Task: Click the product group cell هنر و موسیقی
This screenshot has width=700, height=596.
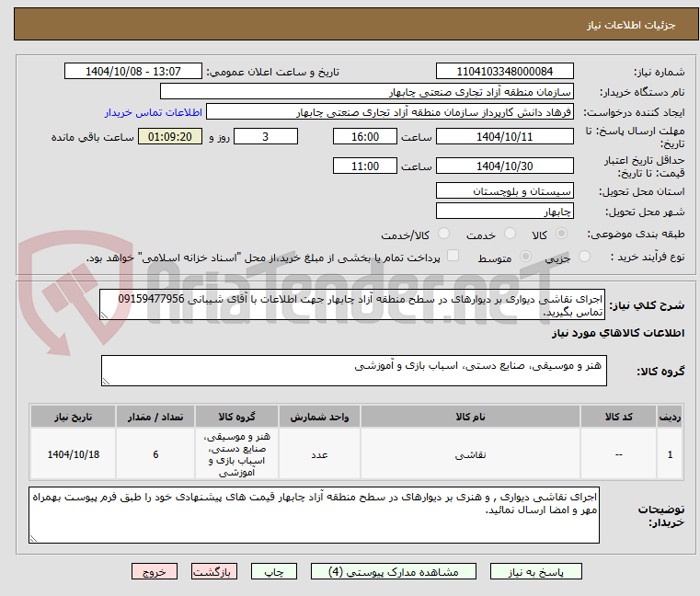Action: pos(236,454)
